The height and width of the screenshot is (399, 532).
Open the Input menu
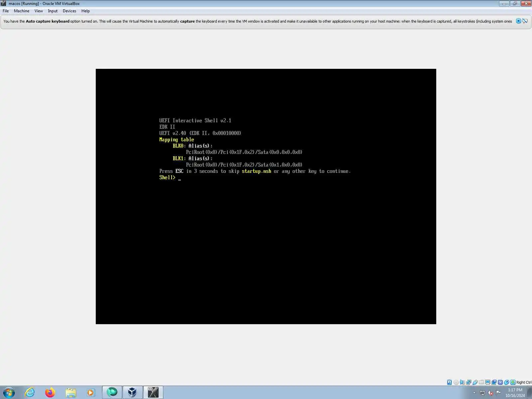coord(53,11)
